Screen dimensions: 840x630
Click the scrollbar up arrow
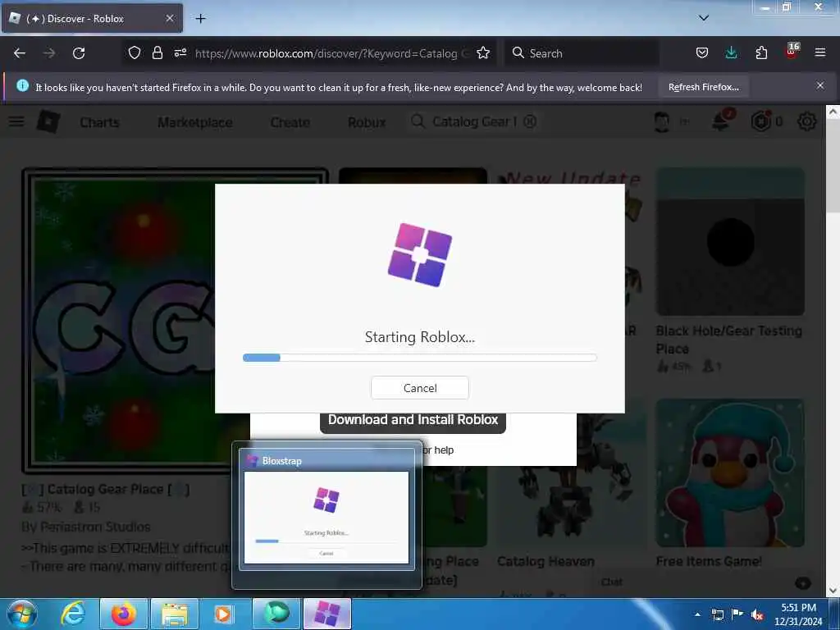pos(833,112)
